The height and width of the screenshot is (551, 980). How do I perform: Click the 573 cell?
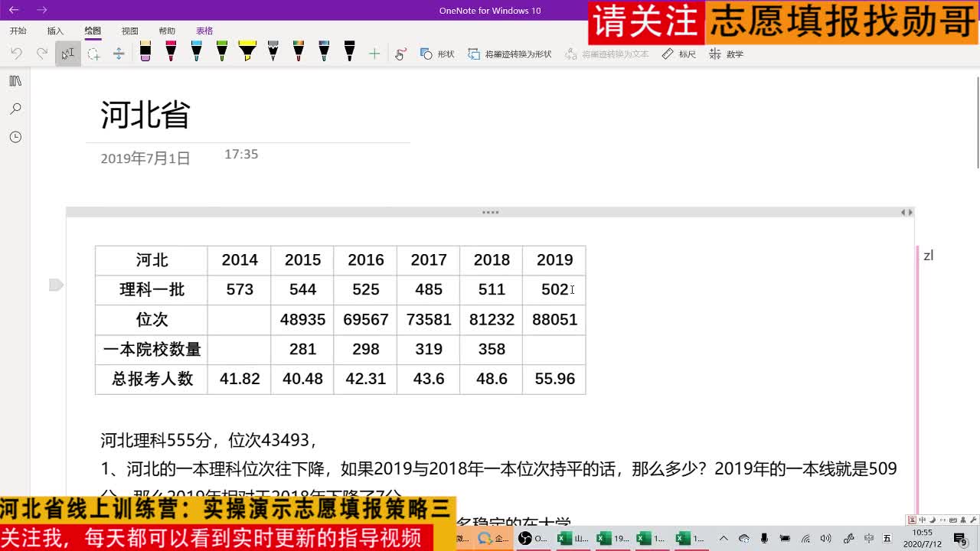click(x=240, y=290)
